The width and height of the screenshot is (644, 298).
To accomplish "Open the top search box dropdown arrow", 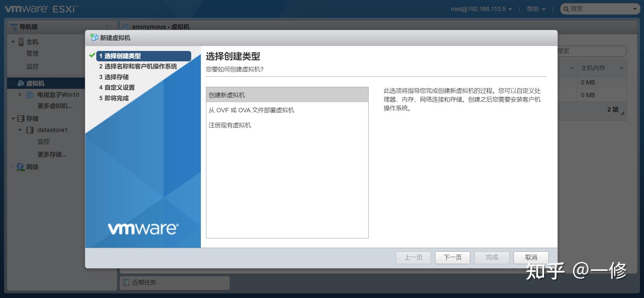I will click(x=635, y=9).
